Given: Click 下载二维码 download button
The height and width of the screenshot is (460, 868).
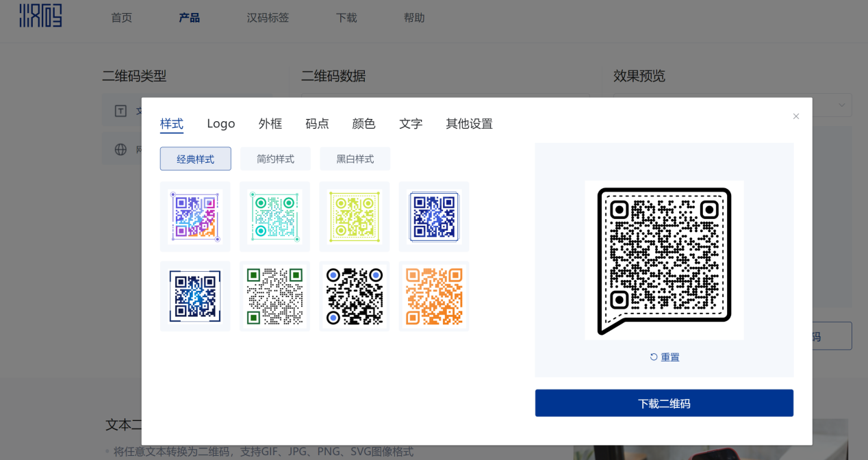Looking at the screenshot, I should coord(664,403).
